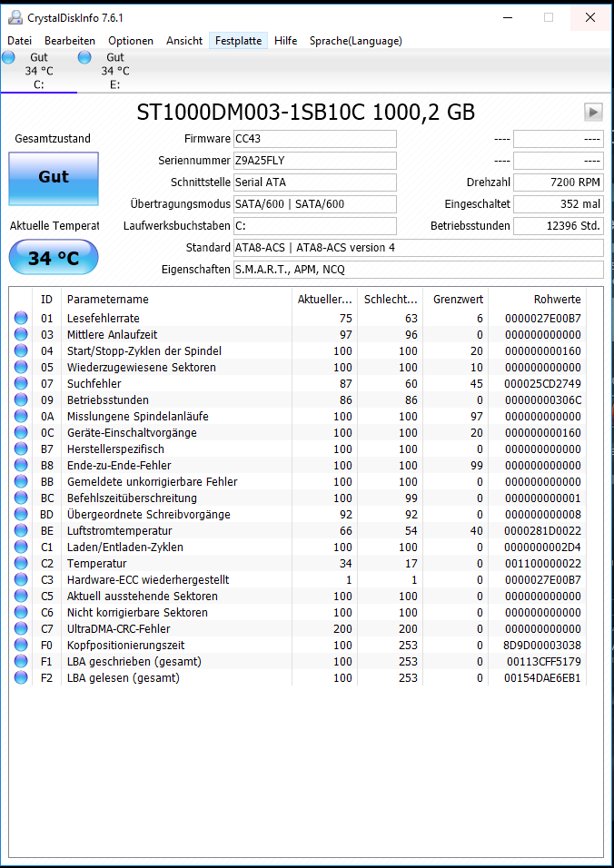
Task: Click the disk title ST1000DM003-1SB10C
Action: point(305,113)
